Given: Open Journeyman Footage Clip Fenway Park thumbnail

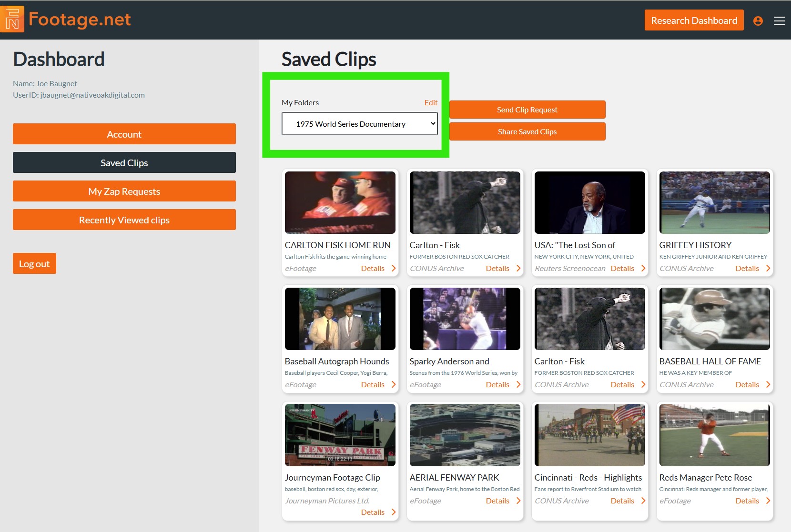Looking at the screenshot, I should 340,435.
